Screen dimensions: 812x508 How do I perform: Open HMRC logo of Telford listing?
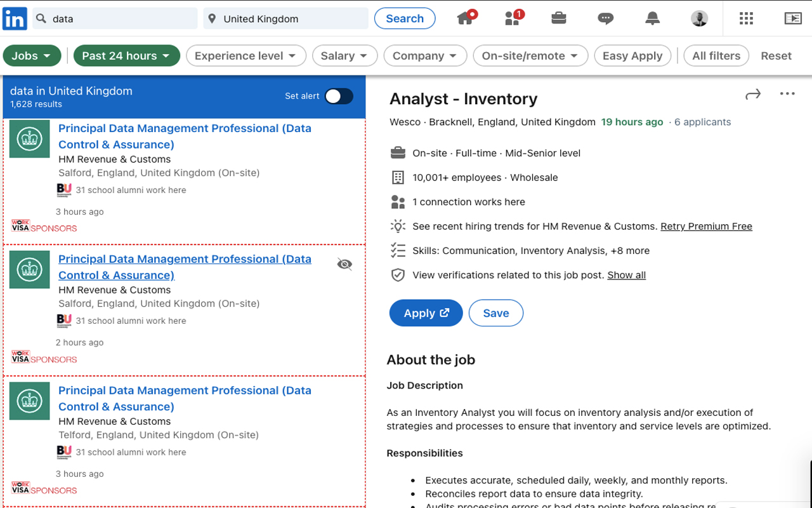[x=30, y=401]
